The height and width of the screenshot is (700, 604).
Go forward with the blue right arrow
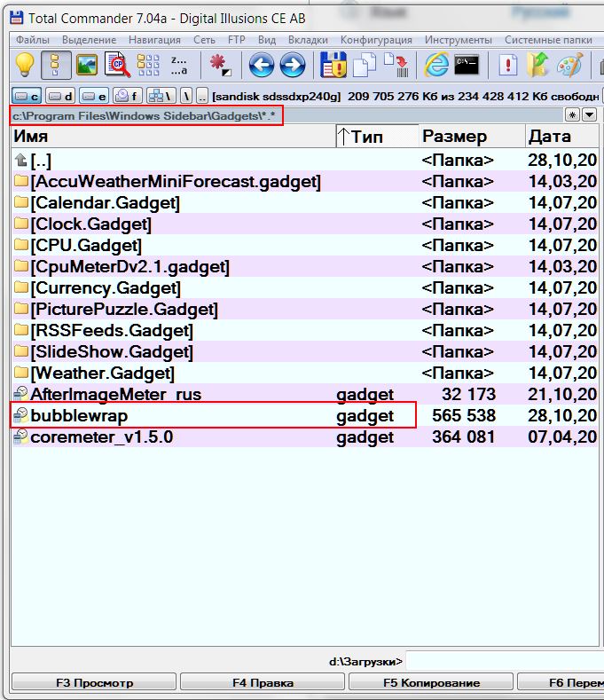pyautogui.click(x=293, y=65)
